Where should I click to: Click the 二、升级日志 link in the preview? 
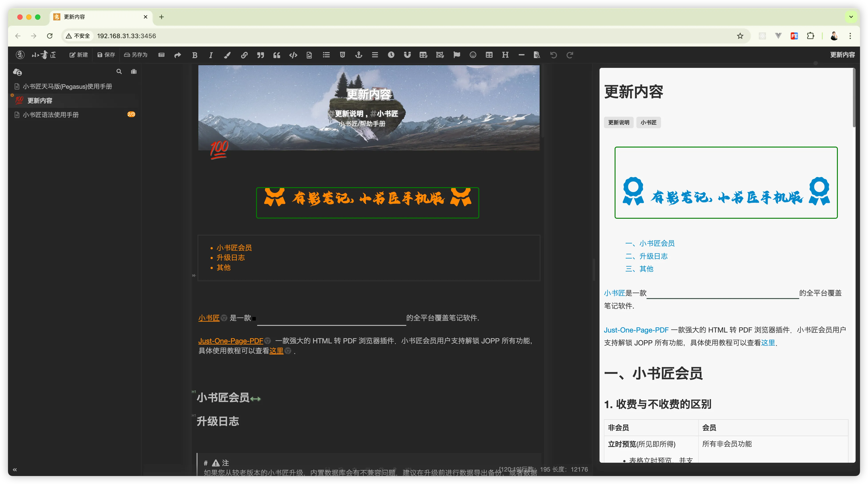click(646, 256)
